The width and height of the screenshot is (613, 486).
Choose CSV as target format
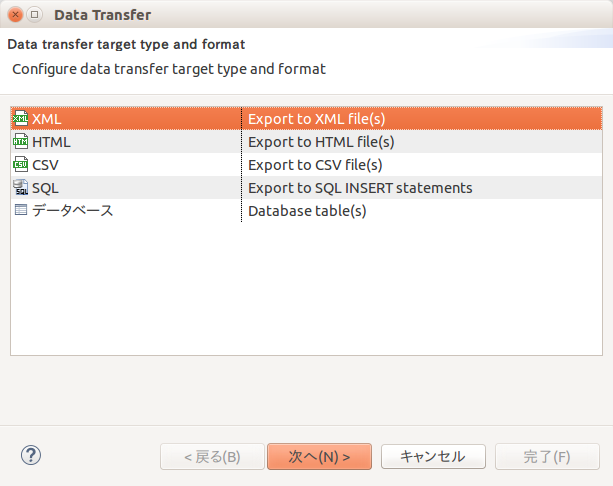[306, 165]
